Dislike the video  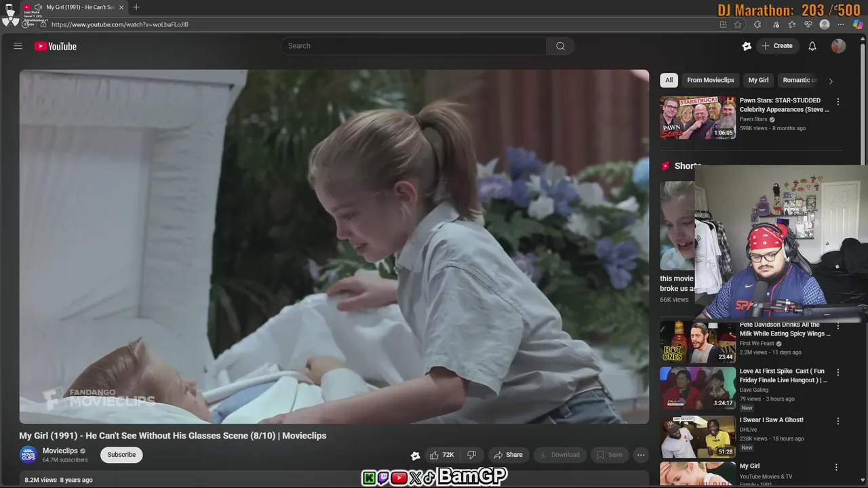point(472,455)
